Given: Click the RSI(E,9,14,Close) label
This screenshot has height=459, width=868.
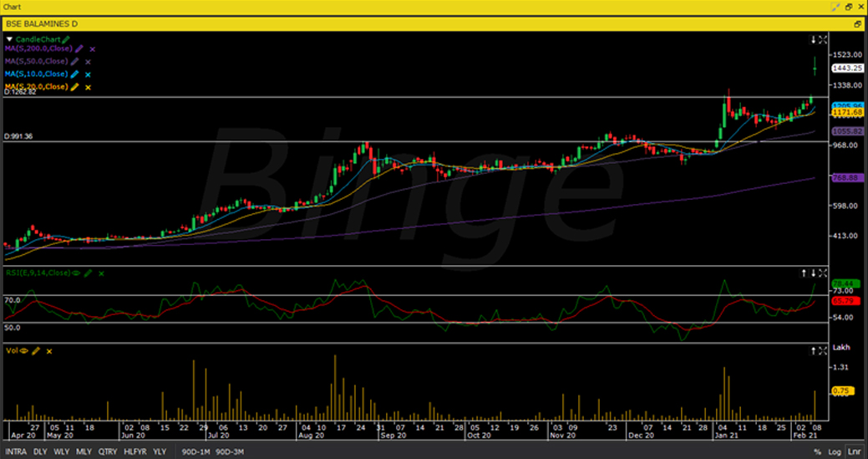Looking at the screenshot, I should click(x=38, y=273).
